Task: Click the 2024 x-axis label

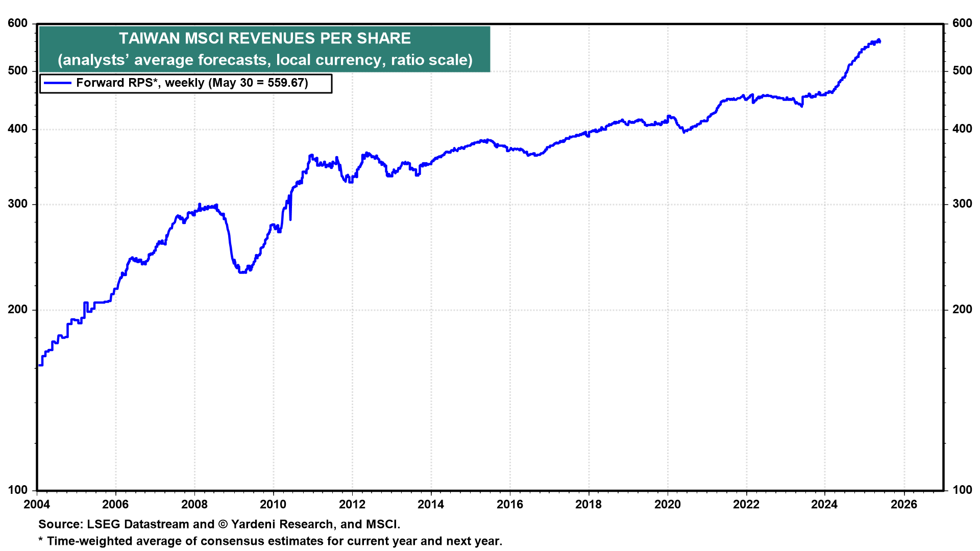Action: (x=825, y=505)
